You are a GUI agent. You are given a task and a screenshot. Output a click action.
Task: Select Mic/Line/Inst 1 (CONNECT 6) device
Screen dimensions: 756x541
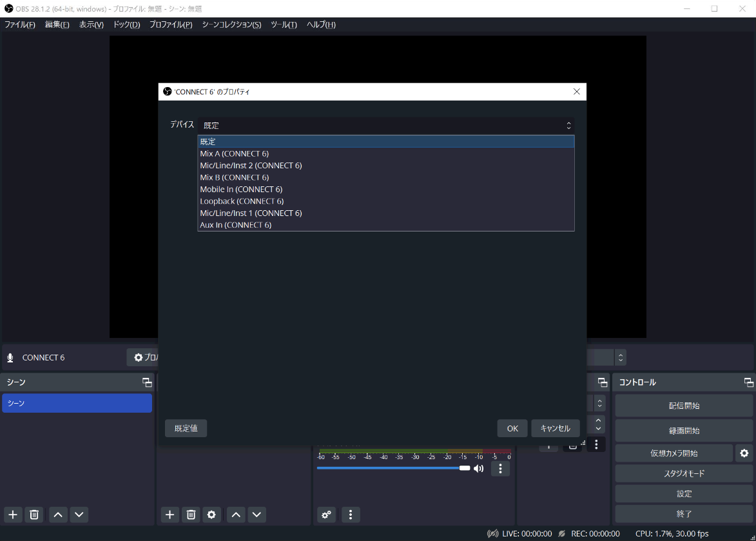coord(385,213)
